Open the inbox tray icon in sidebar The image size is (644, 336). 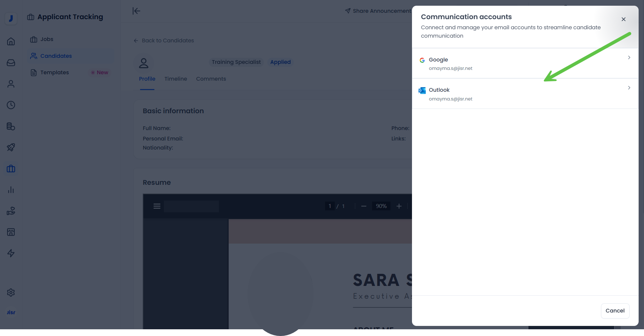11,63
